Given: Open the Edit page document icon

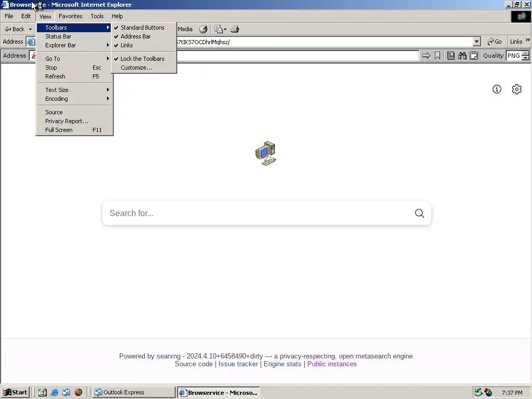Looking at the screenshot, I should pos(219,29).
